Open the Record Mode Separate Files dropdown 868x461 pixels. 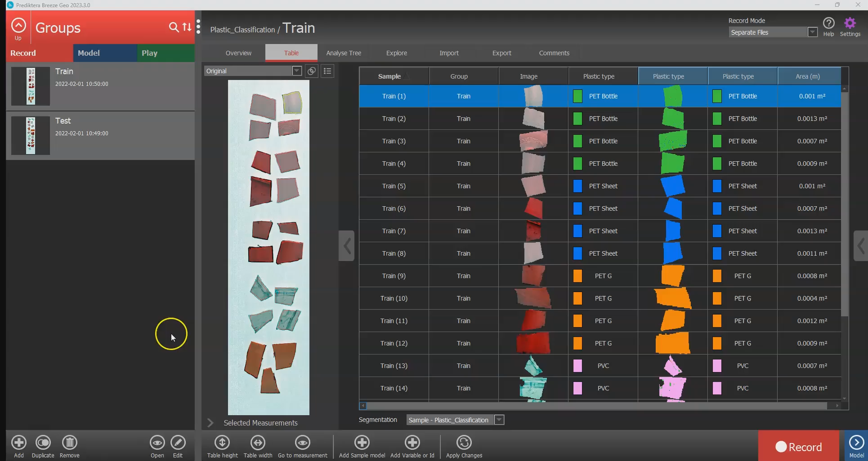coord(812,32)
